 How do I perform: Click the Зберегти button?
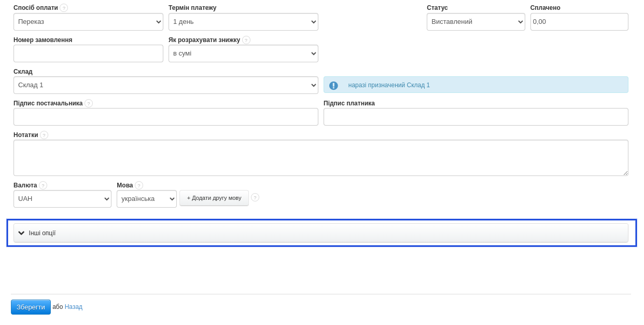31,307
